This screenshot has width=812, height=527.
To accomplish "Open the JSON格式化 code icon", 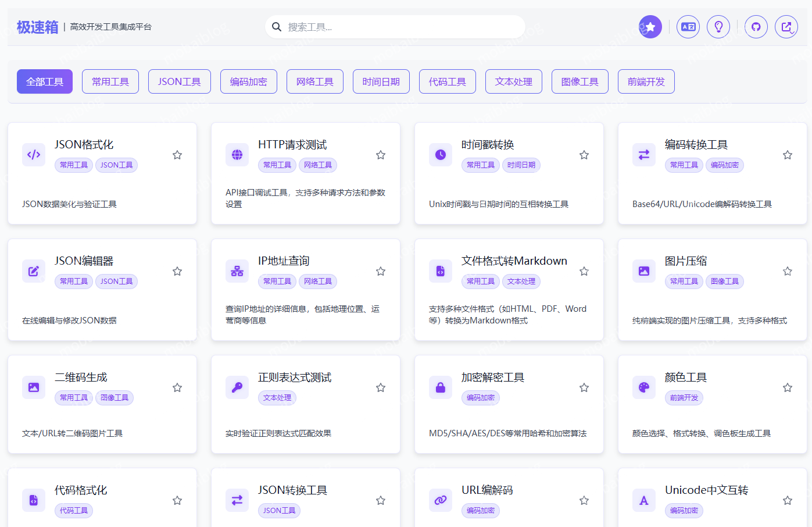I will point(34,154).
